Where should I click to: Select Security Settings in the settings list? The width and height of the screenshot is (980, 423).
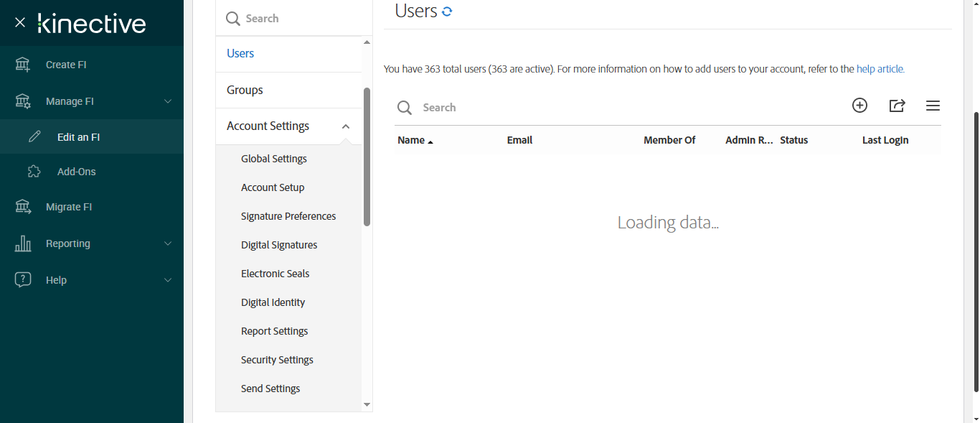pos(277,360)
